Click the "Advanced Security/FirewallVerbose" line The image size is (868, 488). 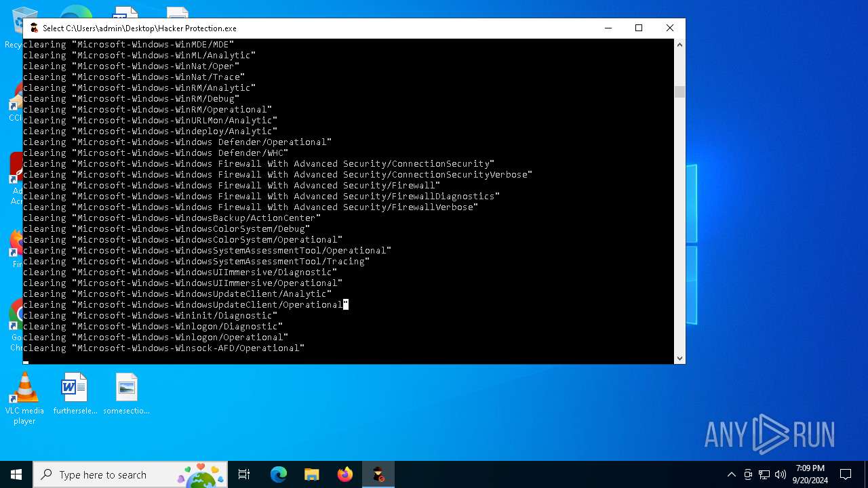(251, 207)
